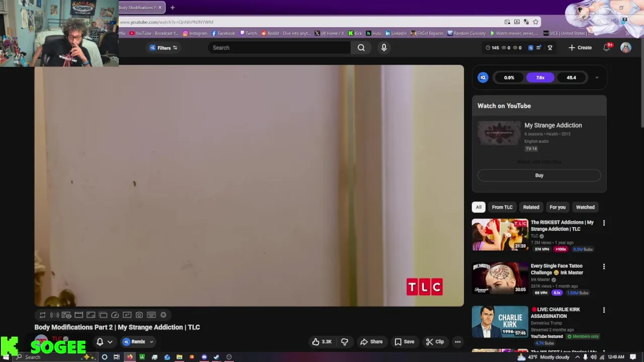Open a new browser tab
Image resolution: width=644 pixels, height=362 pixels.
pyautogui.click(x=172, y=8)
